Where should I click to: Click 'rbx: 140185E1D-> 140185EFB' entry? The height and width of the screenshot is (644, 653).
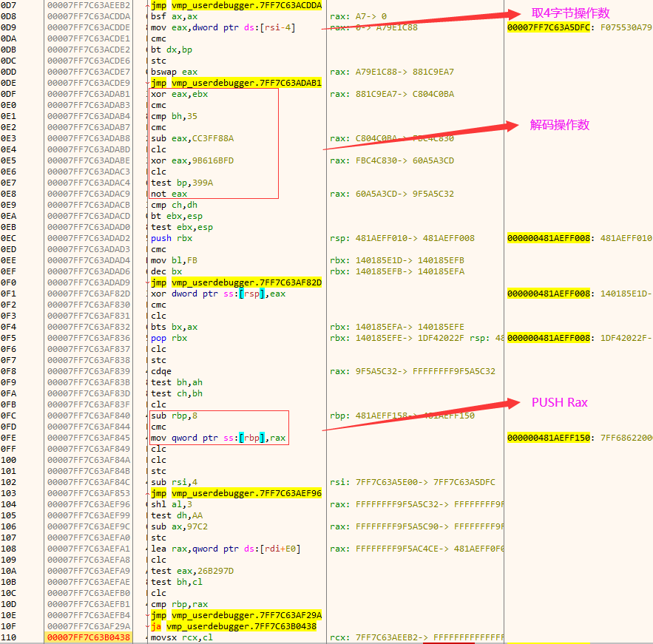397,260
